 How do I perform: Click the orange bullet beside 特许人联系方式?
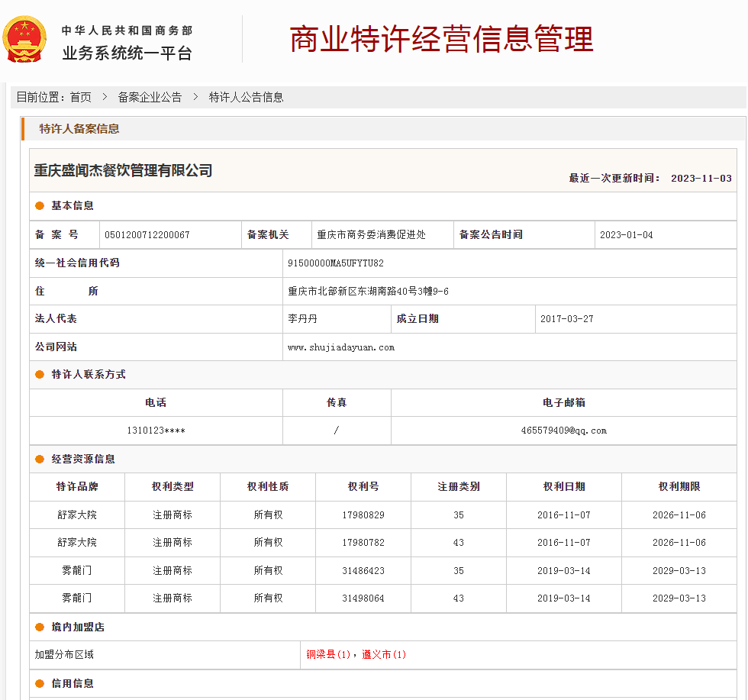pyautogui.click(x=40, y=375)
